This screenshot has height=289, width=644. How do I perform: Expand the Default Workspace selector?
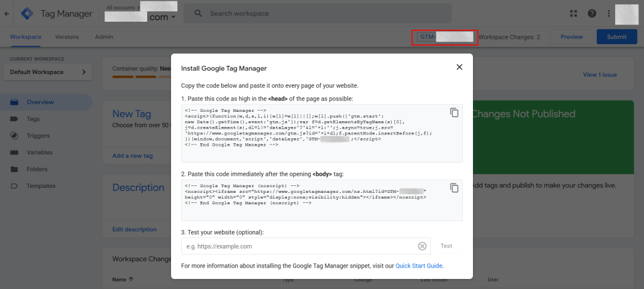click(48, 72)
